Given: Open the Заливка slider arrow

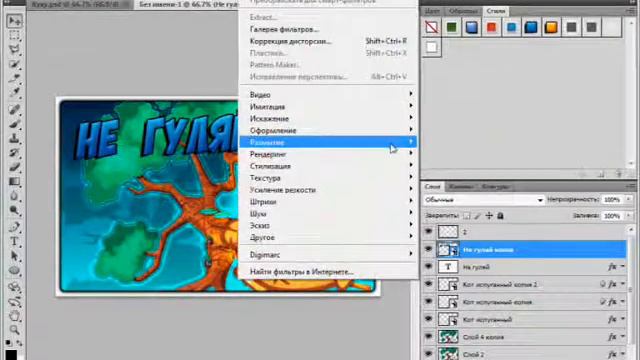Looking at the screenshot, I should 629,216.
